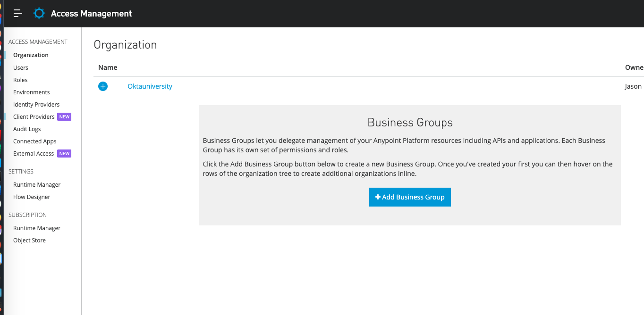Go to the Users page
644x315 pixels.
tap(21, 67)
